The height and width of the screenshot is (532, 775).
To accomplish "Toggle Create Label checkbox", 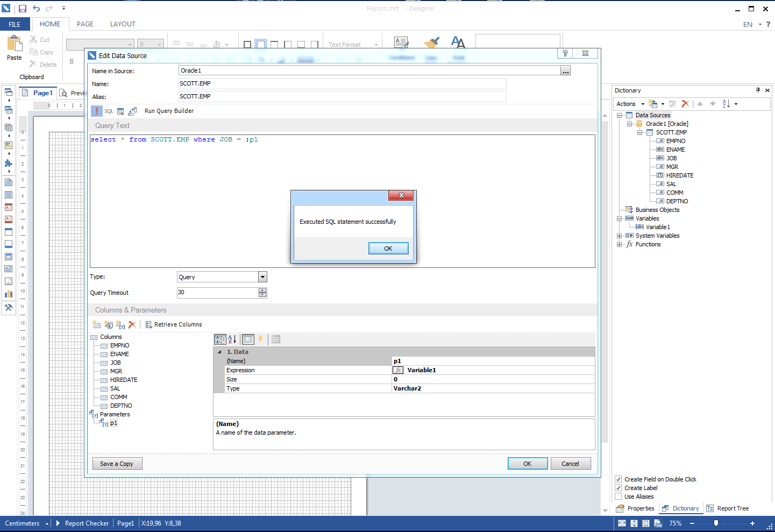I will pyautogui.click(x=618, y=488).
